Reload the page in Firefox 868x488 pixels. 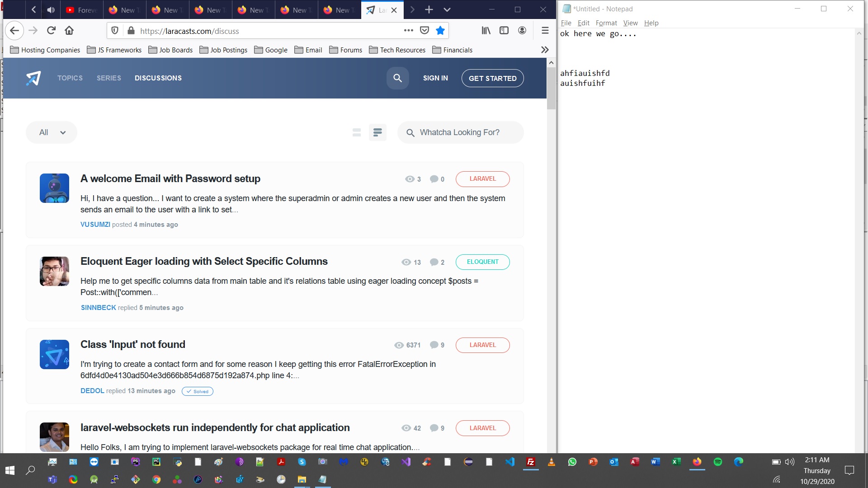[x=51, y=31]
